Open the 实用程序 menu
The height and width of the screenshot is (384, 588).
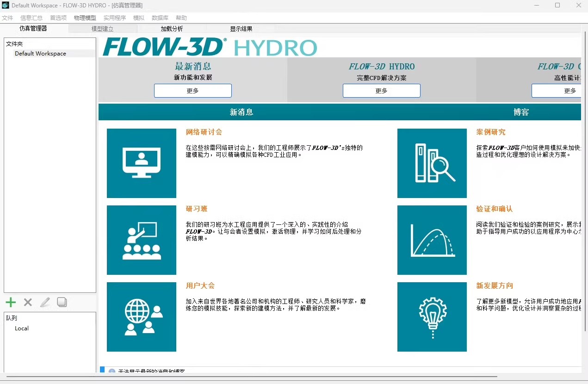pyautogui.click(x=115, y=18)
